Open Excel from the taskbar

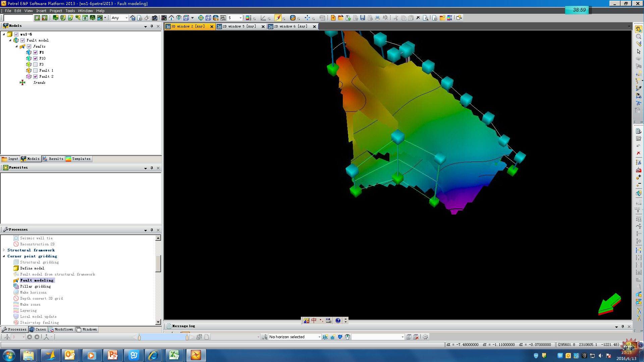click(174, 355)
